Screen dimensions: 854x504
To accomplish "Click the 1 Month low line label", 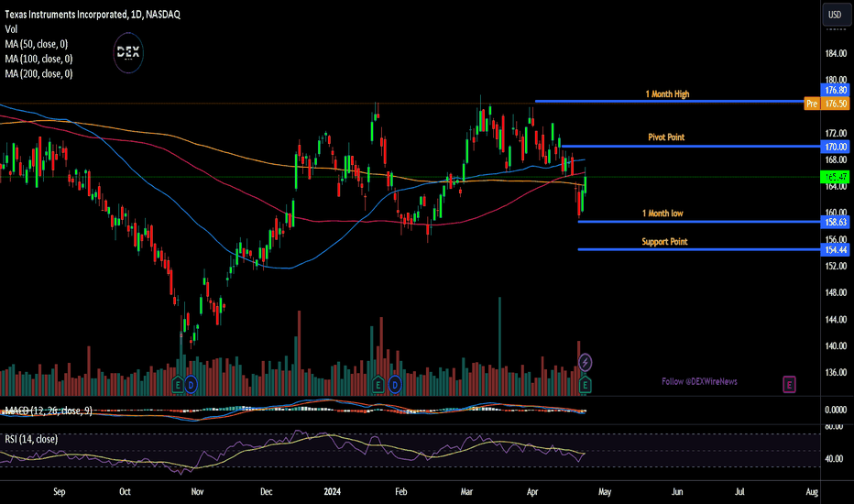I will [662, 214].
